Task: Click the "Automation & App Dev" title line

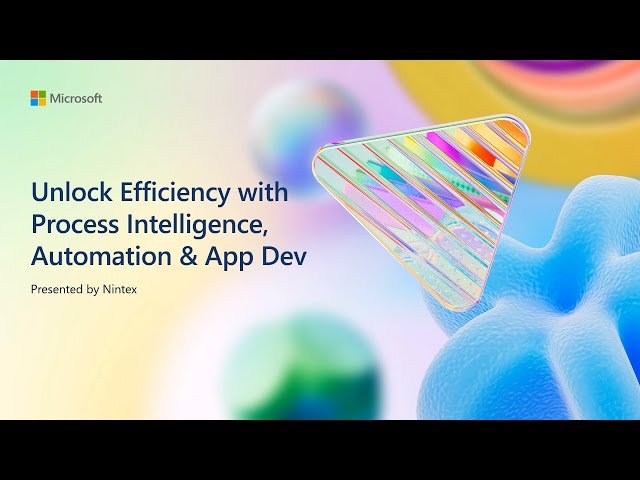Action: click(169, 257)
